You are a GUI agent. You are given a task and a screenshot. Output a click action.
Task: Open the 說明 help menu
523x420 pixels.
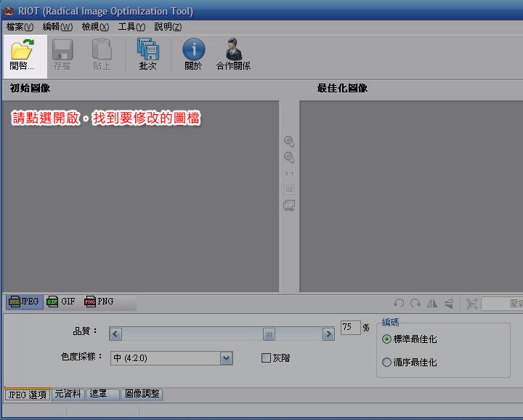(x=168, y=27)
